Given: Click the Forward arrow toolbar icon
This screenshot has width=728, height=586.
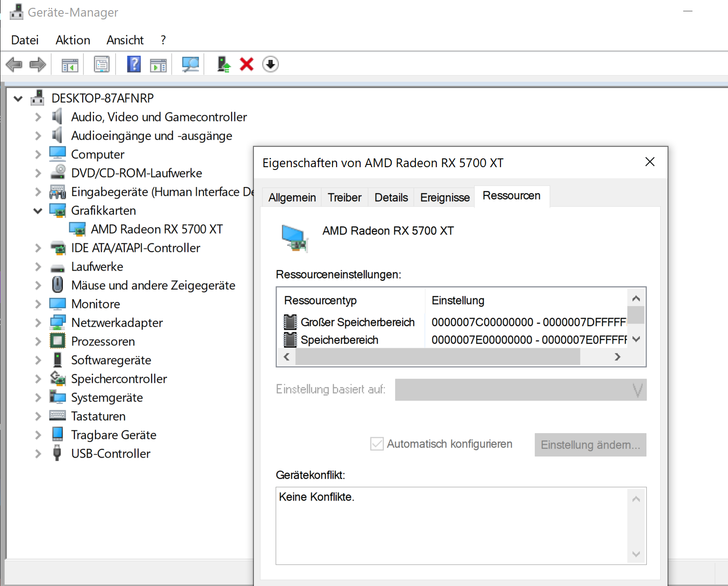Looking at the screenshot, I should (37, 64).
